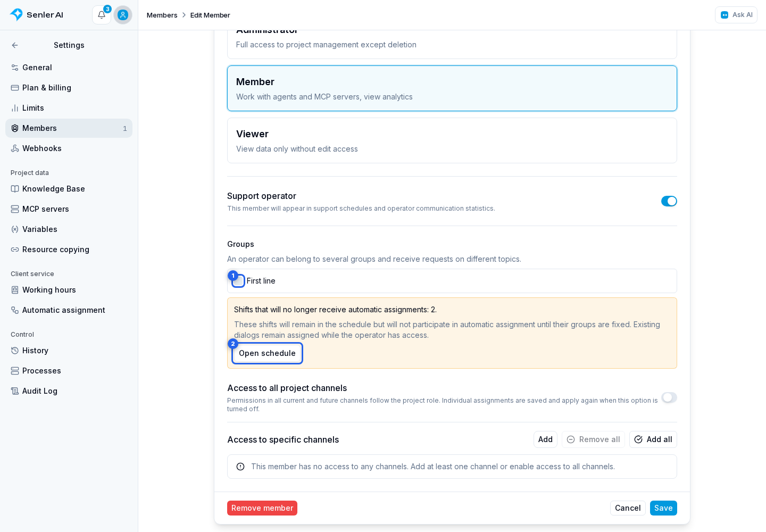Save the member changes
The height and width of the screenshot is (532, 766).
[663, 508]
